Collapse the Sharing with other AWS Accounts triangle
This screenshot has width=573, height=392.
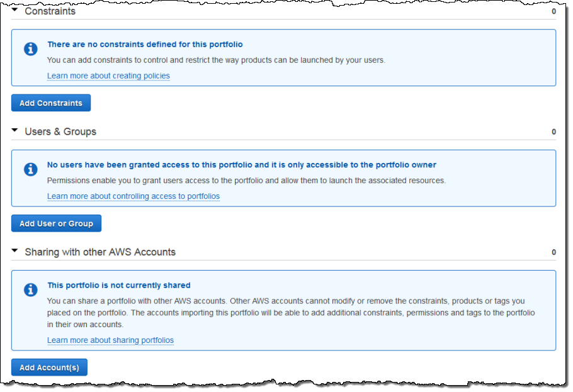click(x=14, y=250)
